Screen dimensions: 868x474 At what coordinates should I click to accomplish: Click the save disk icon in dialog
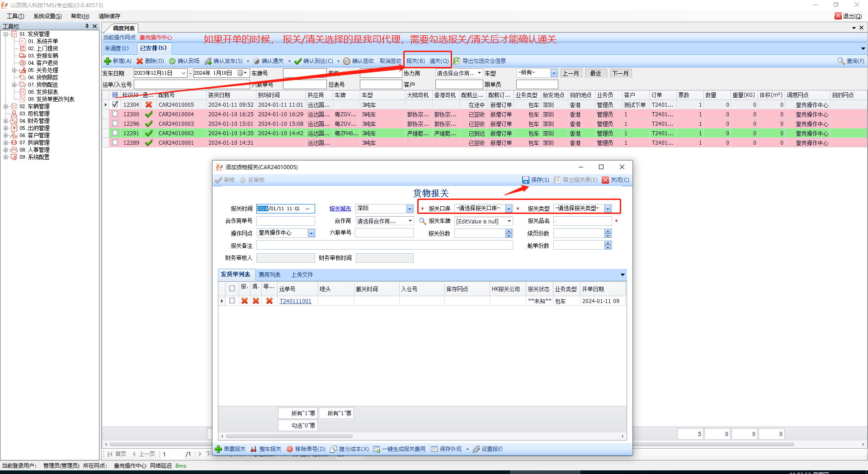(x=525, y=180)
